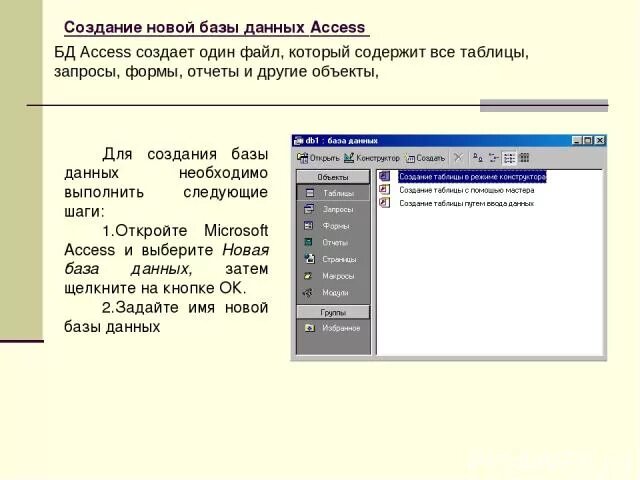The height and width of the screenshot is (480, 640).
Task: Maximize the db1 database window
Action: 587,141
